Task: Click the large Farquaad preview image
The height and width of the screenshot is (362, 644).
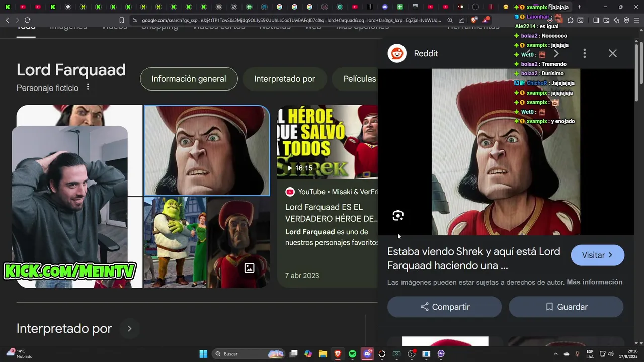Action: 506,152
